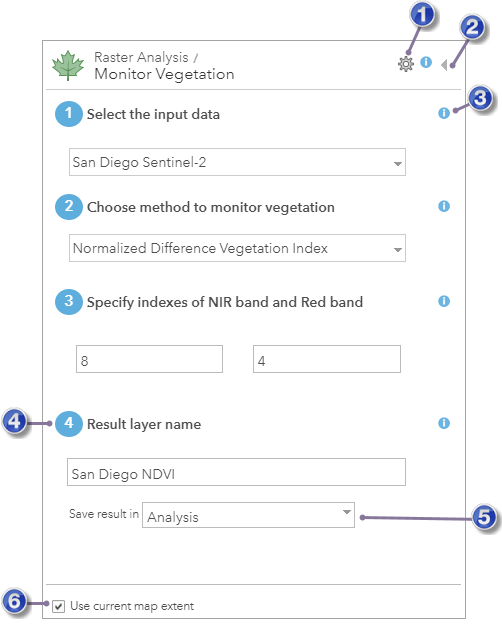Click the Raster Analysis breadcrumb link
The width and height of the screenshot is (502, 634).
tap(141, 57)
